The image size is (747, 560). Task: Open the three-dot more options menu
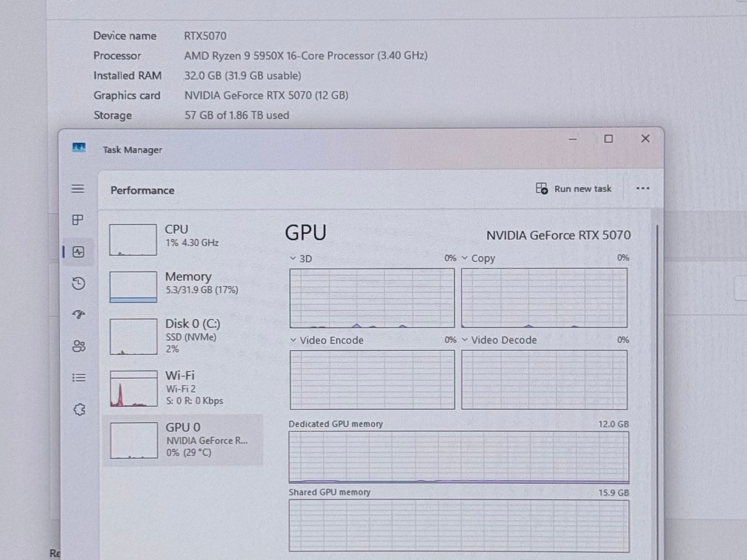(x=643, y=188)
